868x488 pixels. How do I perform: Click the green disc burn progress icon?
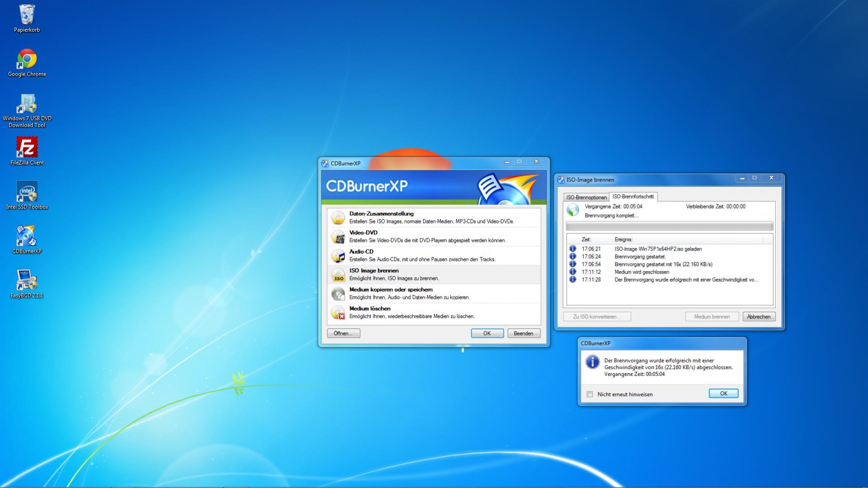click(573, 210)
